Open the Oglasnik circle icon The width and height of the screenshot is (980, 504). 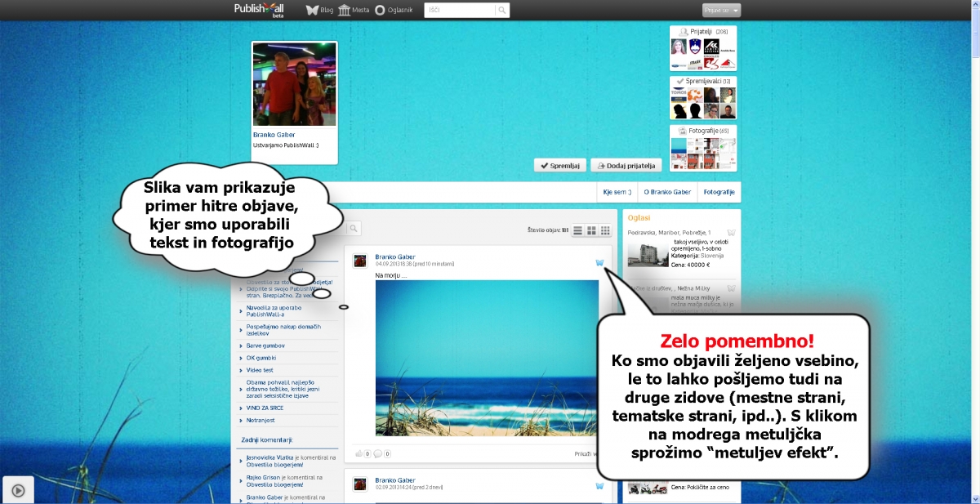pyautogui.click(x=380, y=11)
